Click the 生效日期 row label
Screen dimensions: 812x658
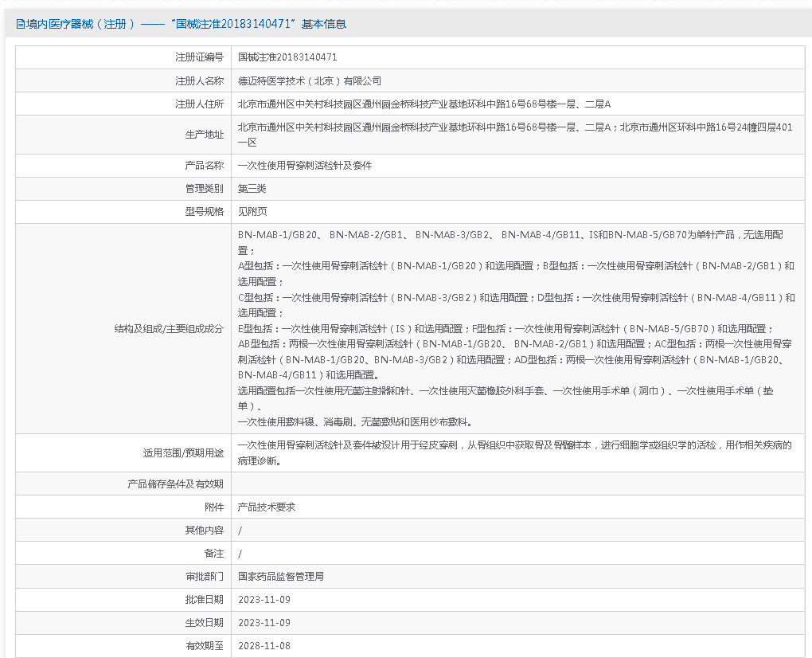[x=204, y=622]
